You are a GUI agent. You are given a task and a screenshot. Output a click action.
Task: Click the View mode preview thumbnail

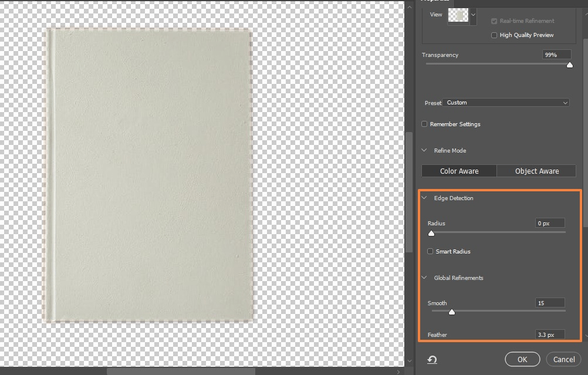458,16
